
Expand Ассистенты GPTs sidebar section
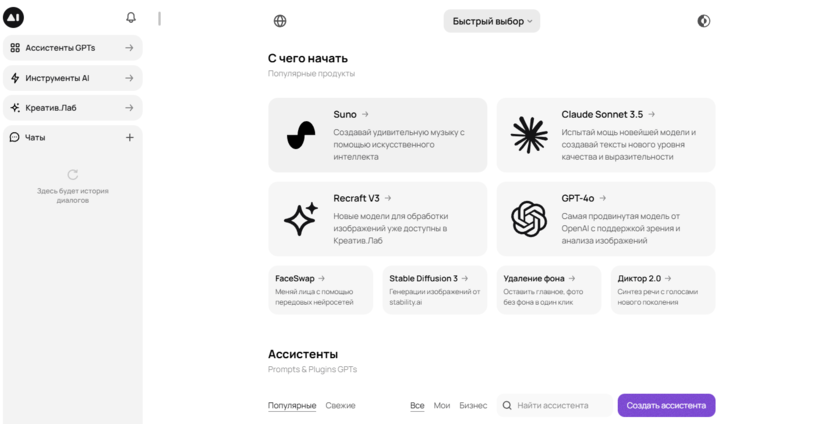pyautogui.click(x=72, y=48)
